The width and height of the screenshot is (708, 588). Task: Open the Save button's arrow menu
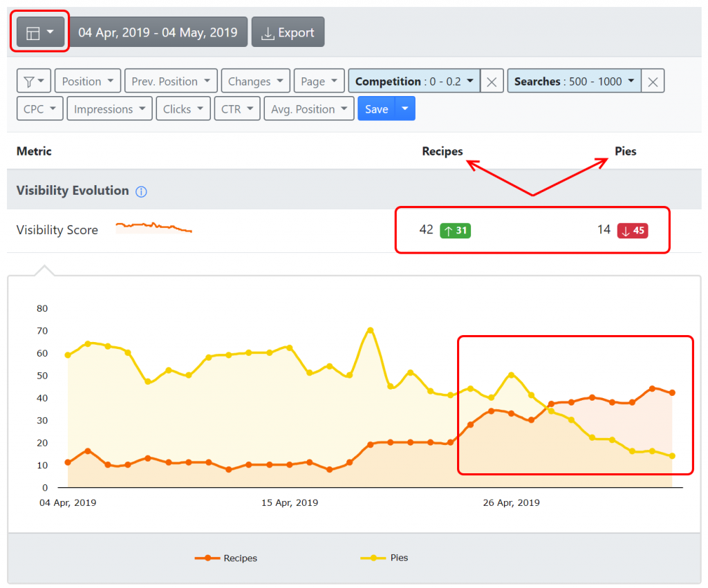[x=405, y=108]
